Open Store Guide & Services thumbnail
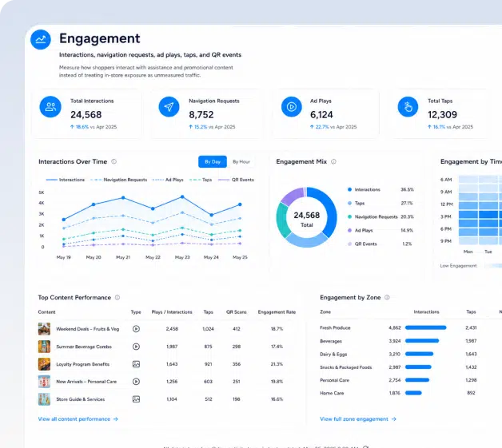Image resolution: width=502 pixels, height=448 pixels. (x=44, y=399)
